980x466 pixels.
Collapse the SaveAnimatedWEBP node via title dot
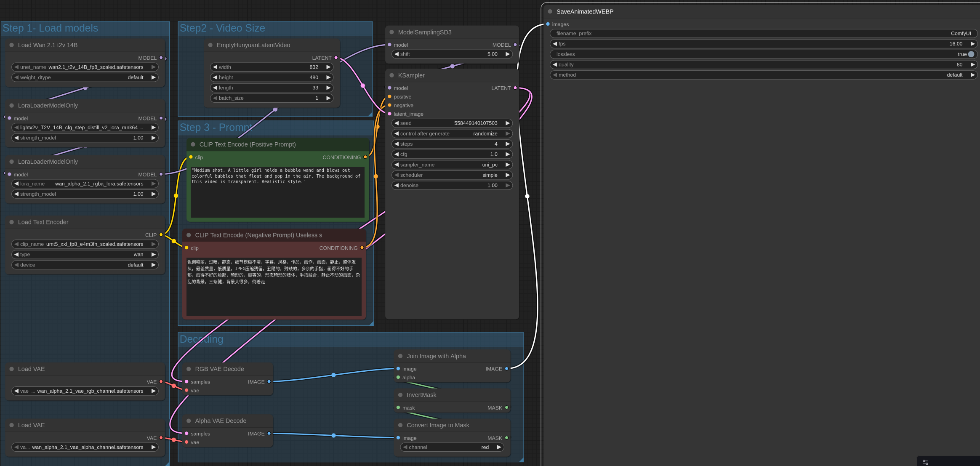point(550,11)
